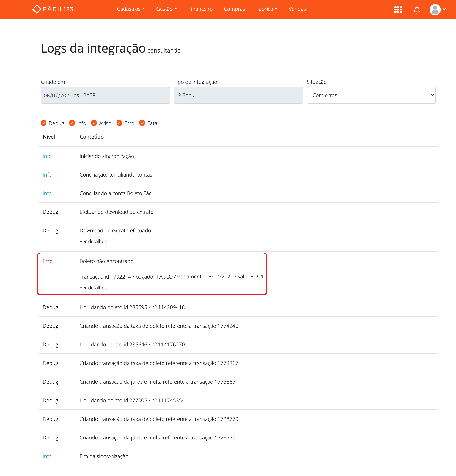Click the user avatar icon
The width and height of the screenshot is (456, 476).
pos(435,10)
